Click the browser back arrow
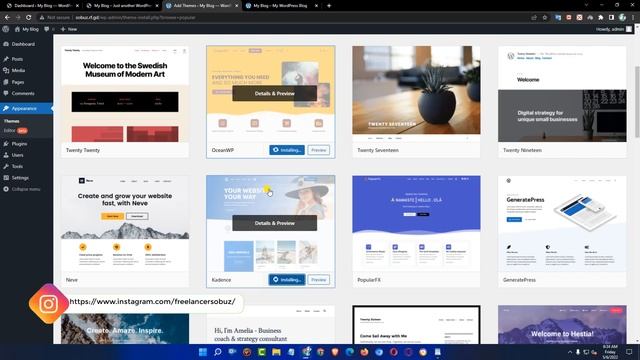Viewport: 640px width, 360px height. click(x=7, y=18)
